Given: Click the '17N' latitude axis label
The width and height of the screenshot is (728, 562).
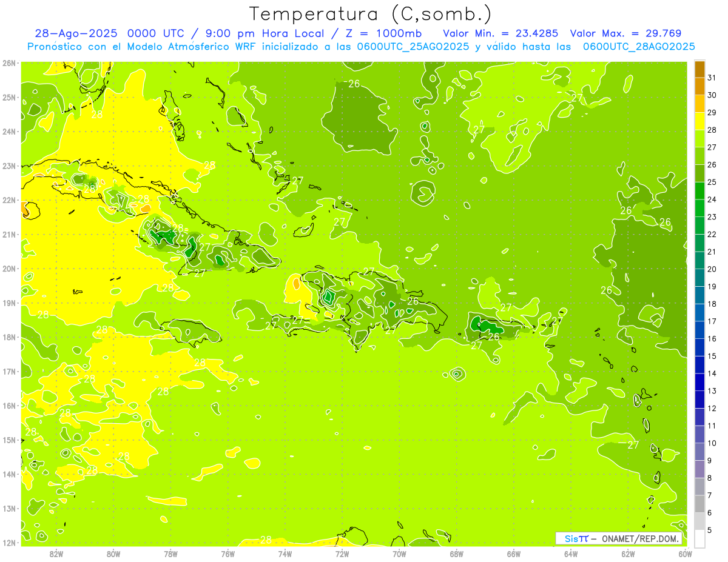Looking at the screenshot, I should click(x=10, y=371).
